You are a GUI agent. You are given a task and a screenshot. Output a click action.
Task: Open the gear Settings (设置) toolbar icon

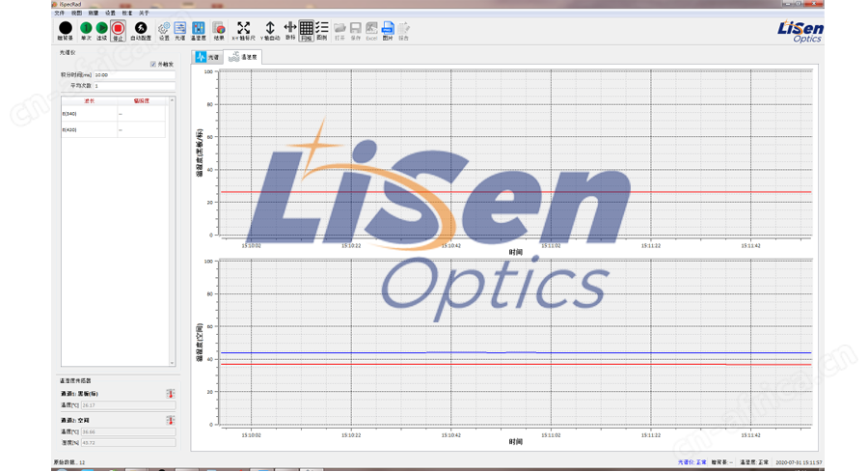(x=164, y=31)
